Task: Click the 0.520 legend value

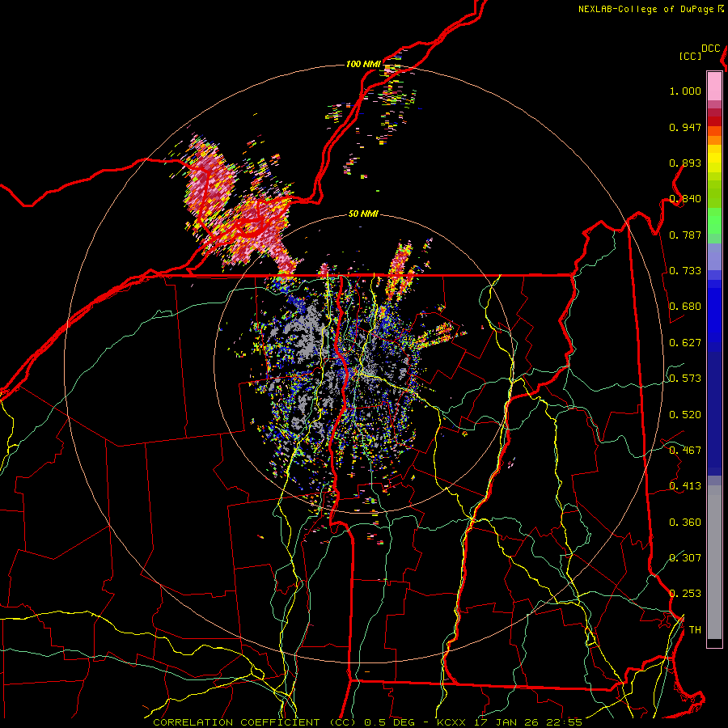Action: tap(685, 415)
